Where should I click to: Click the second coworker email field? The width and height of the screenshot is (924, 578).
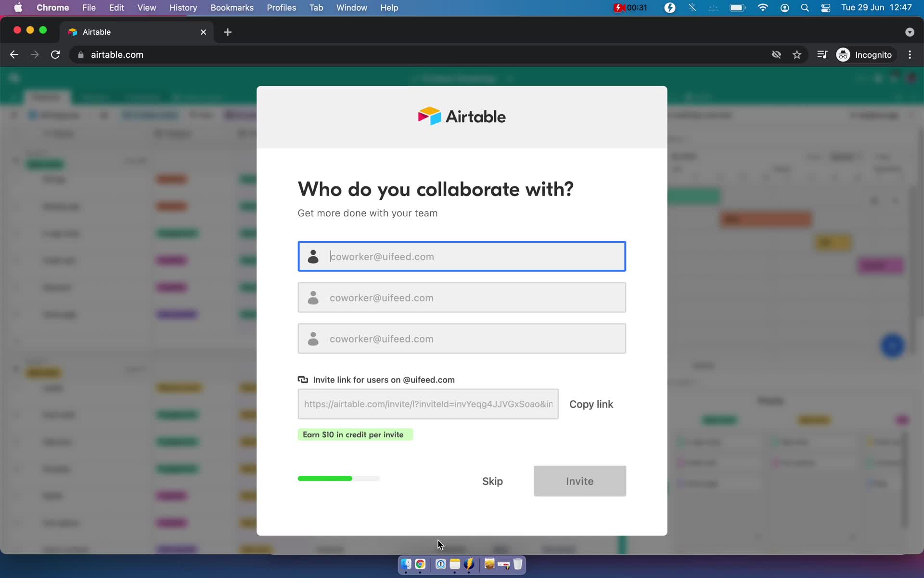pyautogui.click(x=462, y=298)
